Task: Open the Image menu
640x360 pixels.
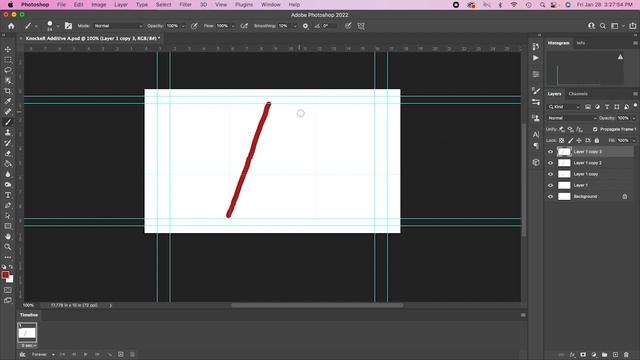Action: [x=99, y=4]
